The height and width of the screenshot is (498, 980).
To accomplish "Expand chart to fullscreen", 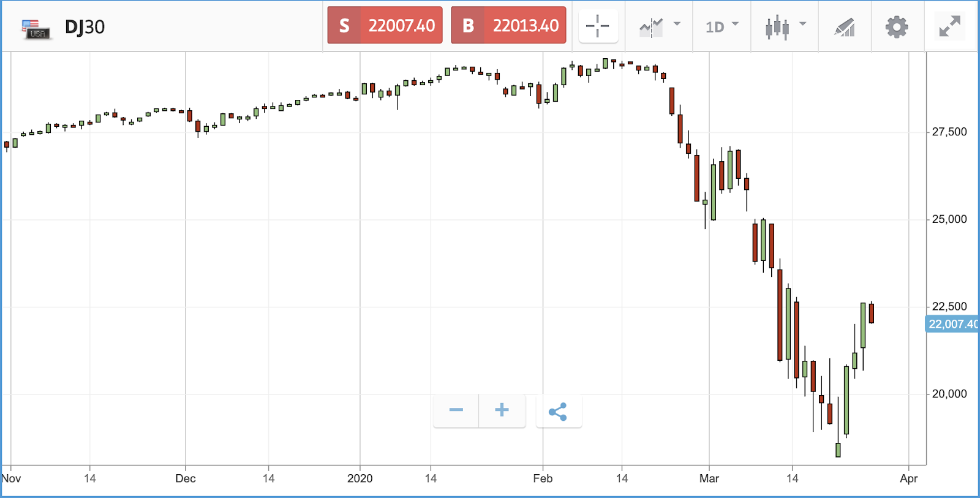I will [x=950, y=26].
